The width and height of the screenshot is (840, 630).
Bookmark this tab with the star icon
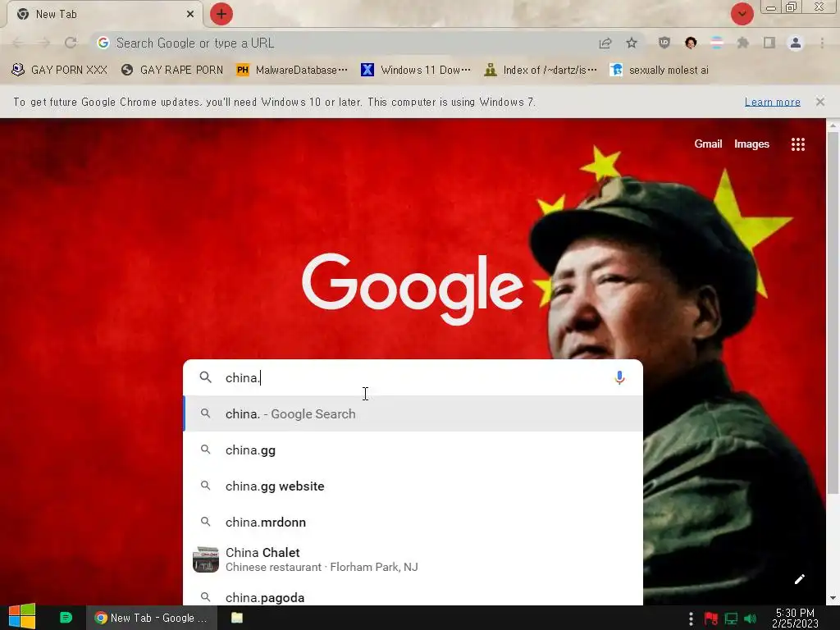click(632, 43)
